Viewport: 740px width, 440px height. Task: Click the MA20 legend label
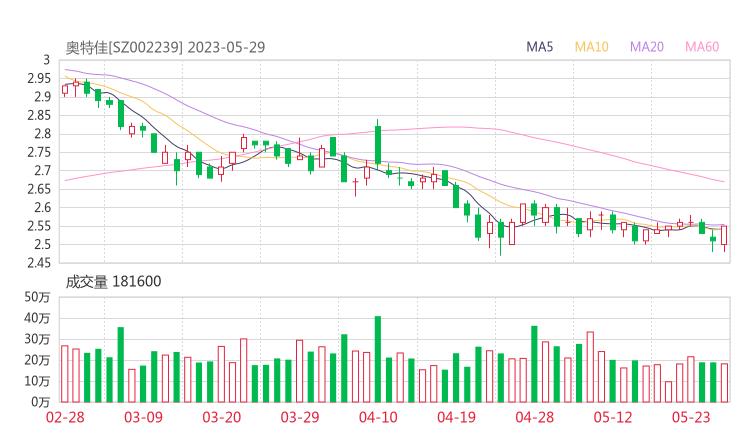[x=647, y=47]
